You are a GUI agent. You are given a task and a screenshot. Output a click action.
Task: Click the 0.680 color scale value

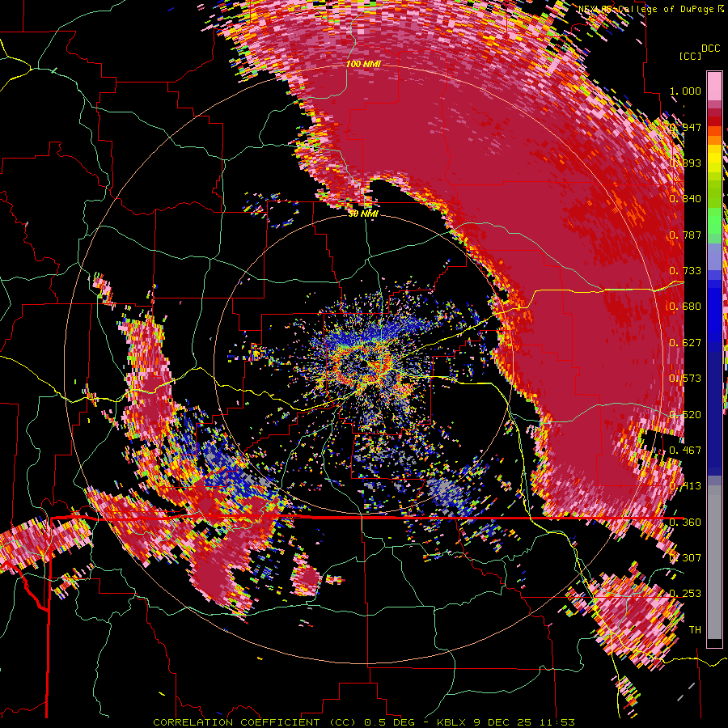[685, 306]
